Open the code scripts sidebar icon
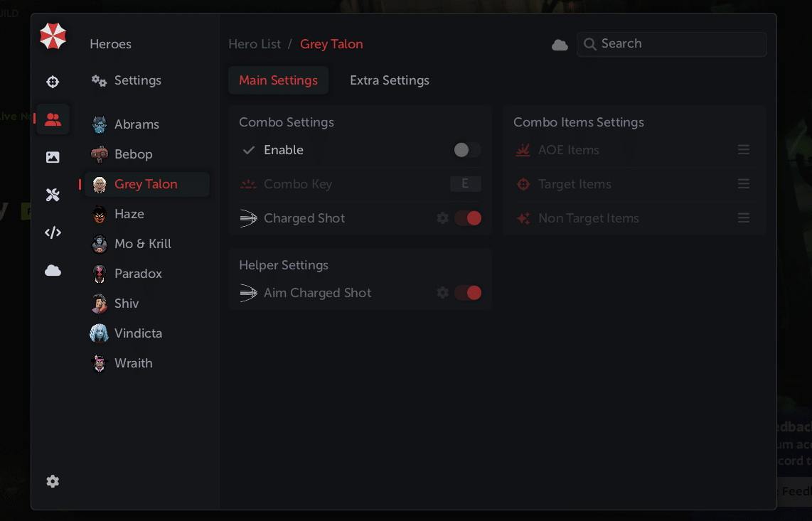812x521 pixels. coord(53,232)
